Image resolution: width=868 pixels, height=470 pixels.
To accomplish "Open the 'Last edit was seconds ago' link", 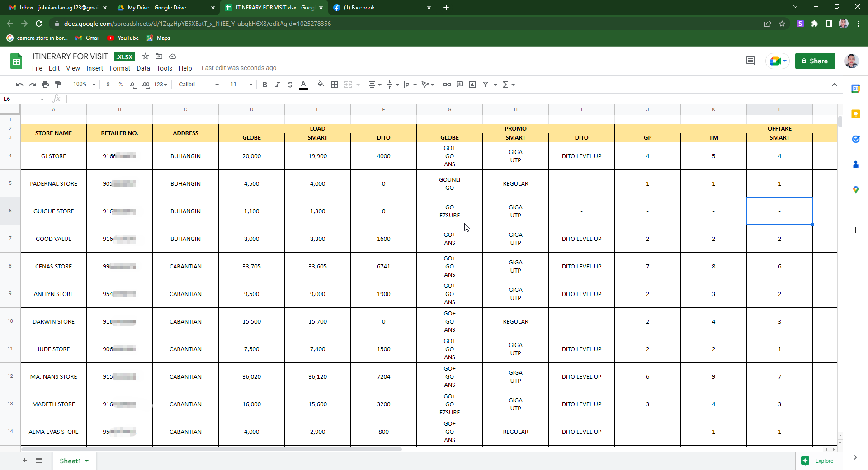I will 239,68.
